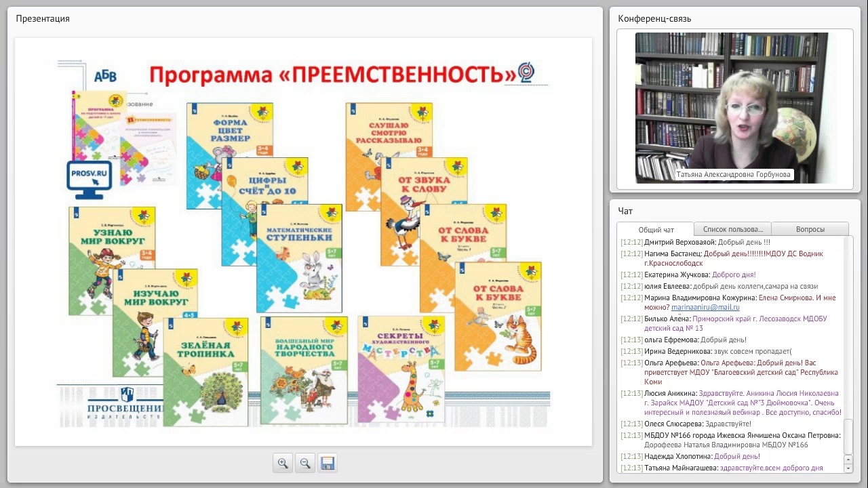Viewport: 868px width, 488px height.
Task: Click the Презентация panel title
Action: coord(43,18)
